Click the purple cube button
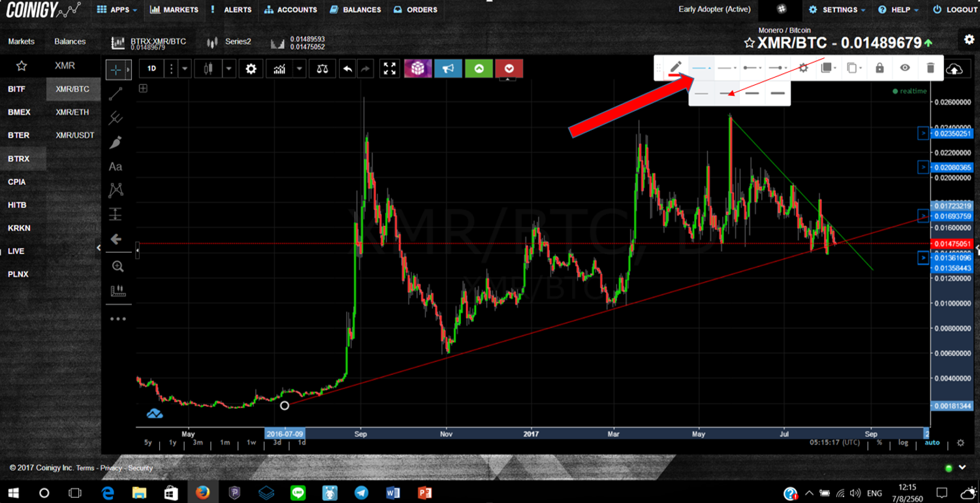This screenshot has height=503, width=980. [418, 68]
